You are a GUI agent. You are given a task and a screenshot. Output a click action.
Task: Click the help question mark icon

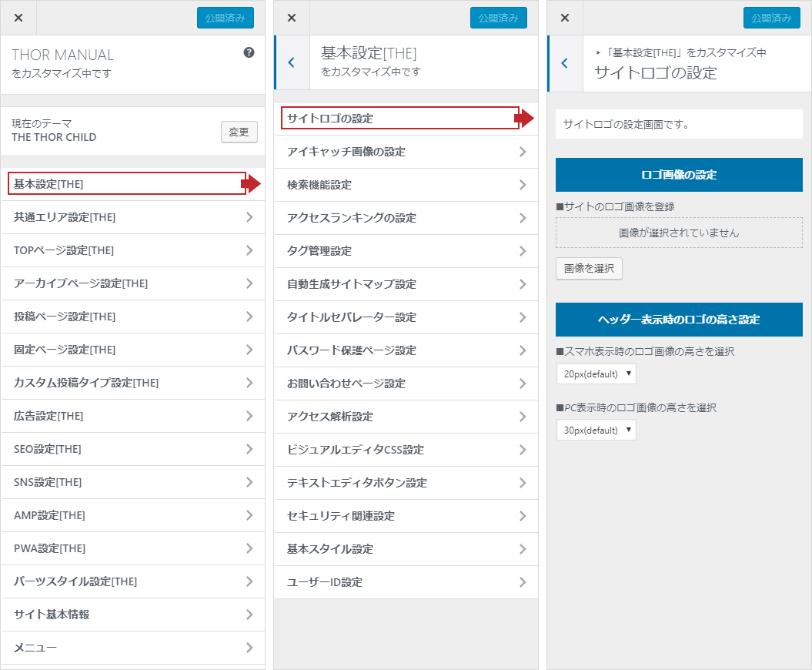249,53
